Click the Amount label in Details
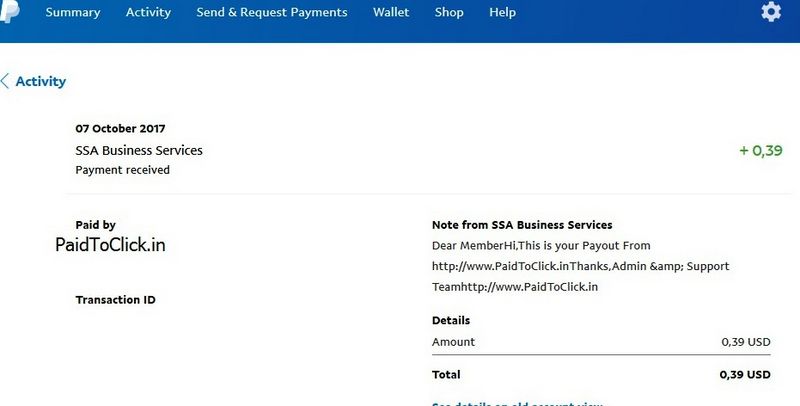 point(453,342)
